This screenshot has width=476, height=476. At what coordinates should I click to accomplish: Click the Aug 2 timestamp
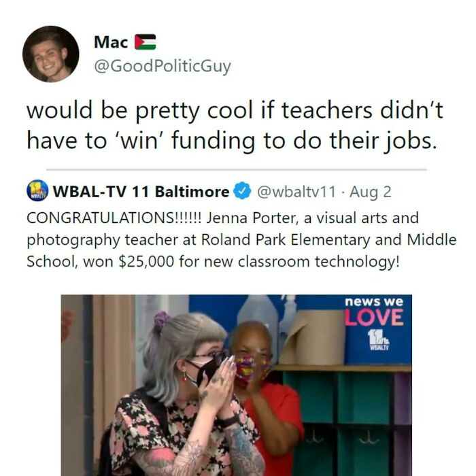click(x=371, y=192)
